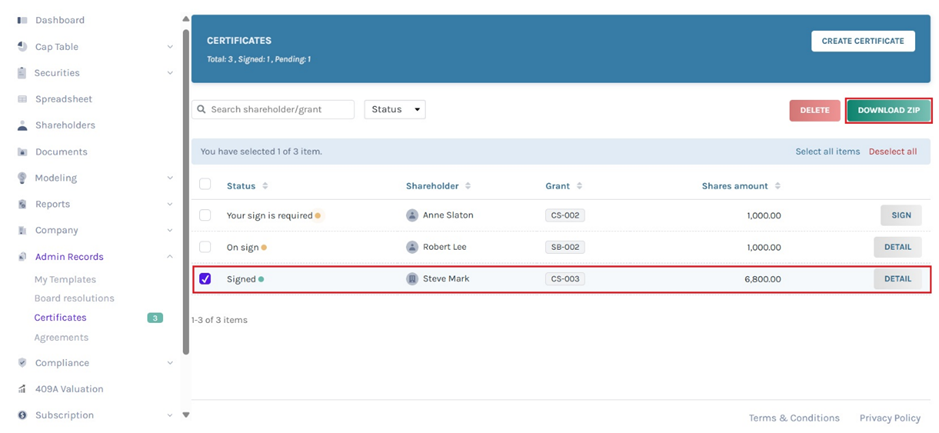Click Select all items link
The height and width of the screenshot is (433, 939).
click(828, 152)
